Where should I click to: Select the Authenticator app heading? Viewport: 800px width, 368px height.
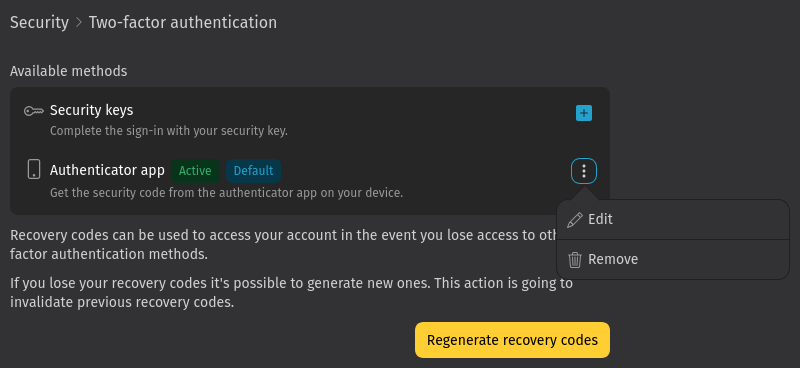tap(107, 170)
